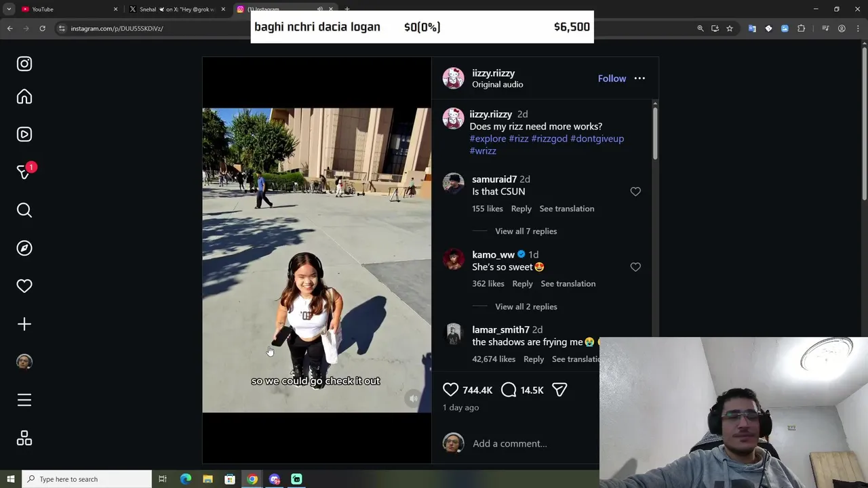
Task: Open File Explorer from taskbar
Action: (208, 479)
